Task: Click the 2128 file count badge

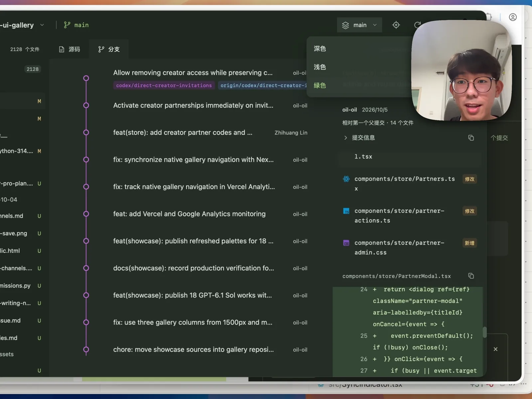Action: tap(33, 69)
